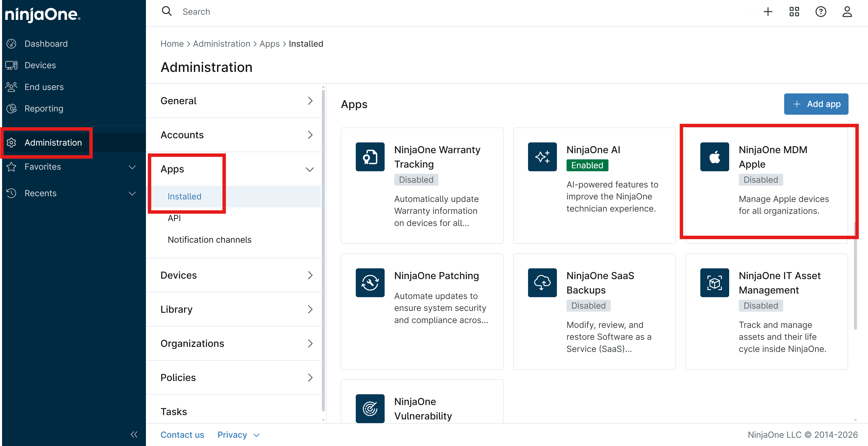Image resolution: width=868 pixels, height=446 pixels.
Task: Collapse the sidebar with double-chevron icon
Action: [134, 435]
